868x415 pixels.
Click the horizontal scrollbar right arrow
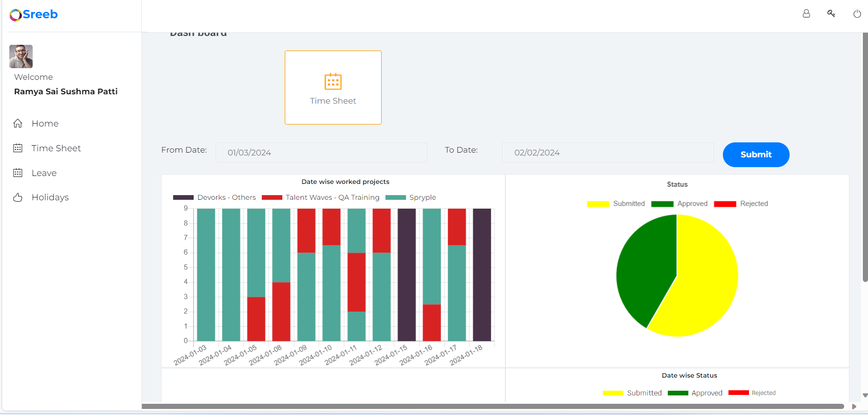(x=854, y=407)
